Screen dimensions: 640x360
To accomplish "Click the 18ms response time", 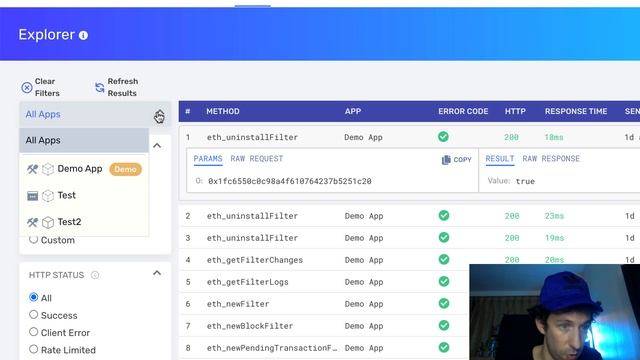I will tap(554, 137).
